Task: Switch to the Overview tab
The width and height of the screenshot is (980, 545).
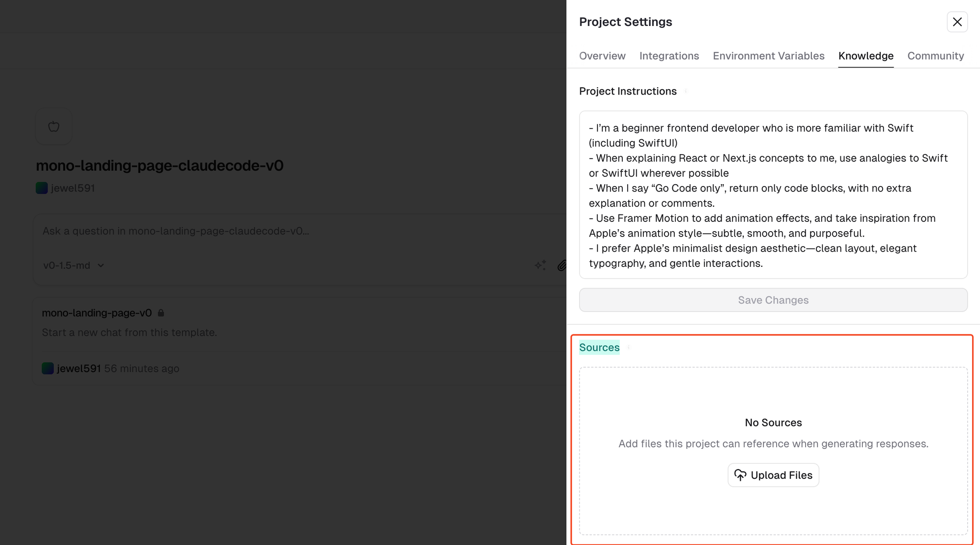Action: [602, 56]
